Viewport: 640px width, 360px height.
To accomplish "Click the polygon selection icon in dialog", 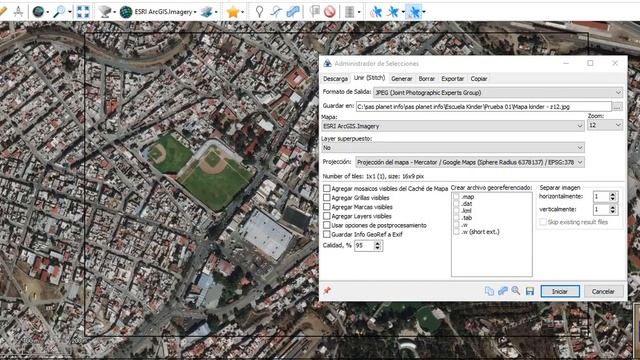I will (x=503, y=291).
